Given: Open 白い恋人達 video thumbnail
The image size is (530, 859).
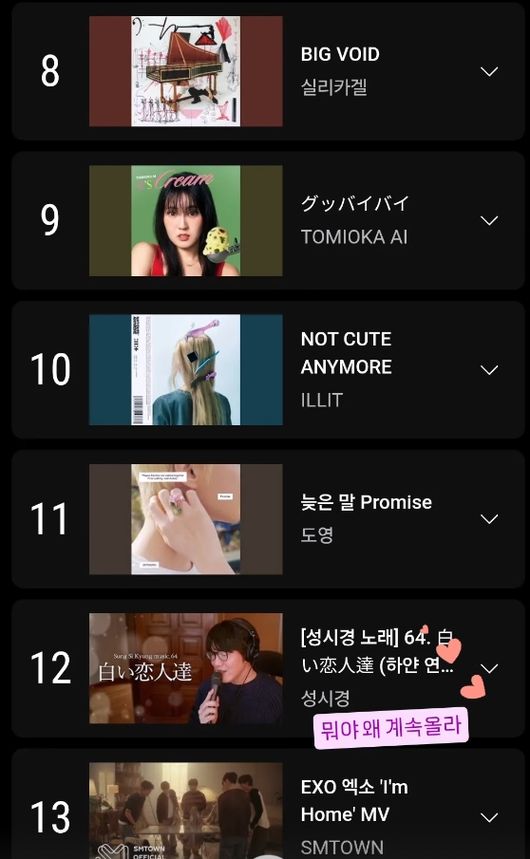Looking at the screenshot, I should [x=186, y=668].
